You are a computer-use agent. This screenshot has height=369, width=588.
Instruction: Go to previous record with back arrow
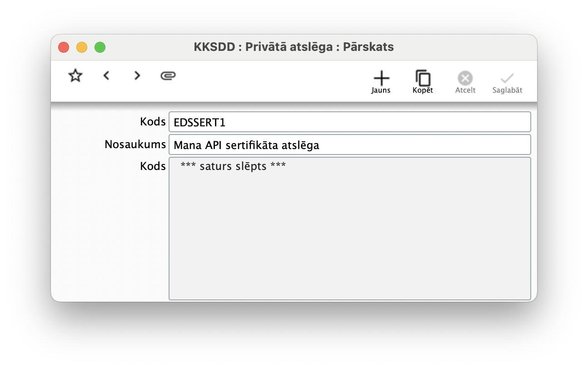pos(106,75)
